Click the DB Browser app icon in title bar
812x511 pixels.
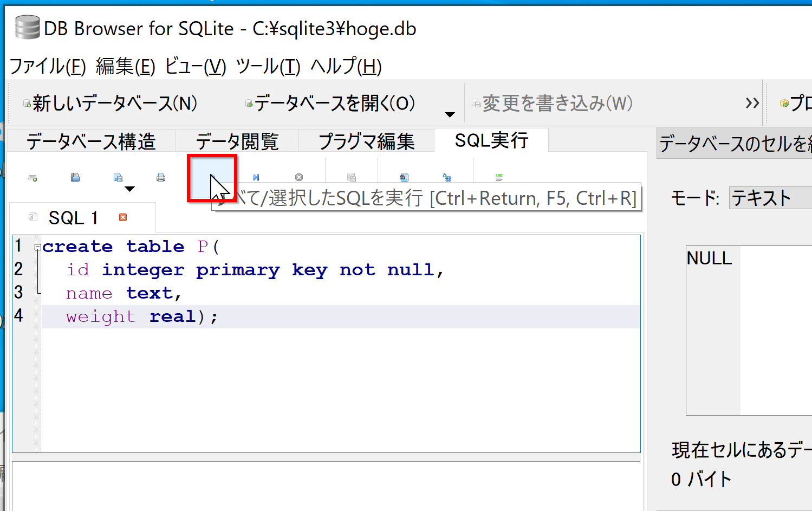coord(27,28)
